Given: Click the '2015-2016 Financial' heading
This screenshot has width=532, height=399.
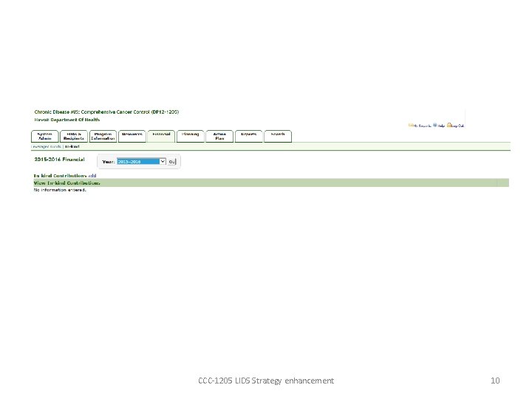Looking at the screenshot, I should (x=59, y=159).
